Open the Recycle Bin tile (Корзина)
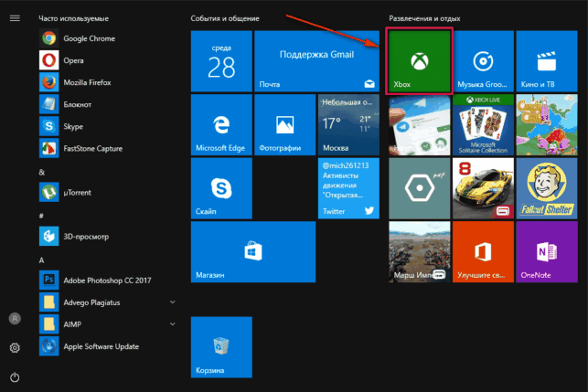Image resolution: width=588 pixels, height=392 pixels. pyautogui.click(x=221, y=347)
